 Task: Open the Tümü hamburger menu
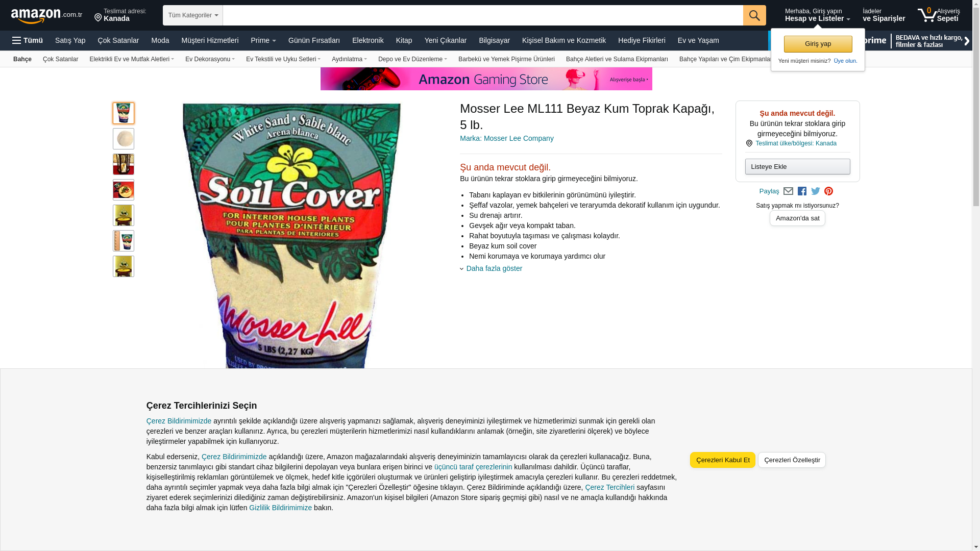[28, 40]
